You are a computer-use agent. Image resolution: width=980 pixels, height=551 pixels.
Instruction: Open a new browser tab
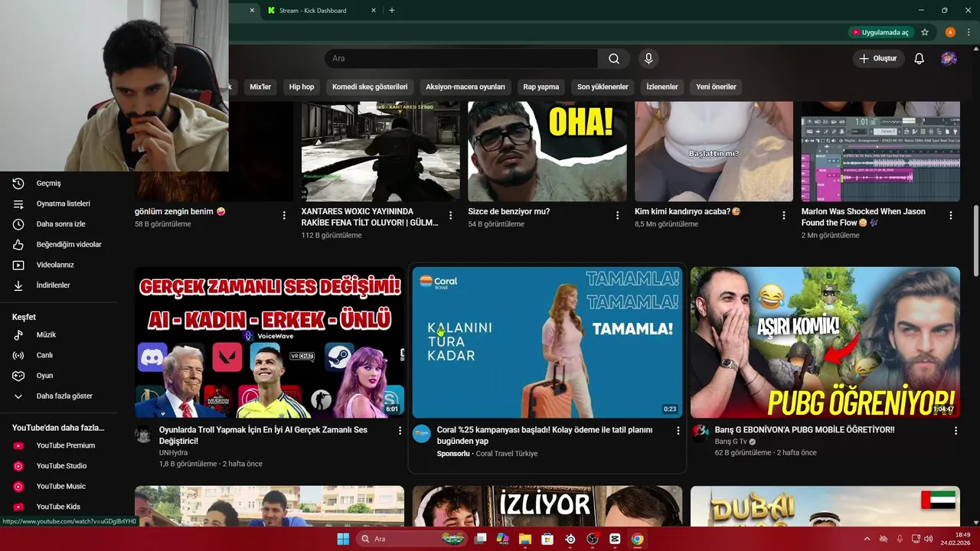point(392,11)
